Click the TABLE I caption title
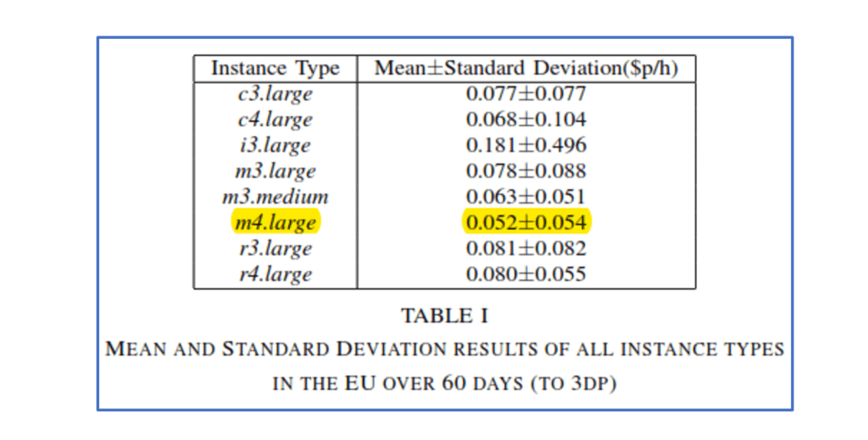 tap(444, 316)
